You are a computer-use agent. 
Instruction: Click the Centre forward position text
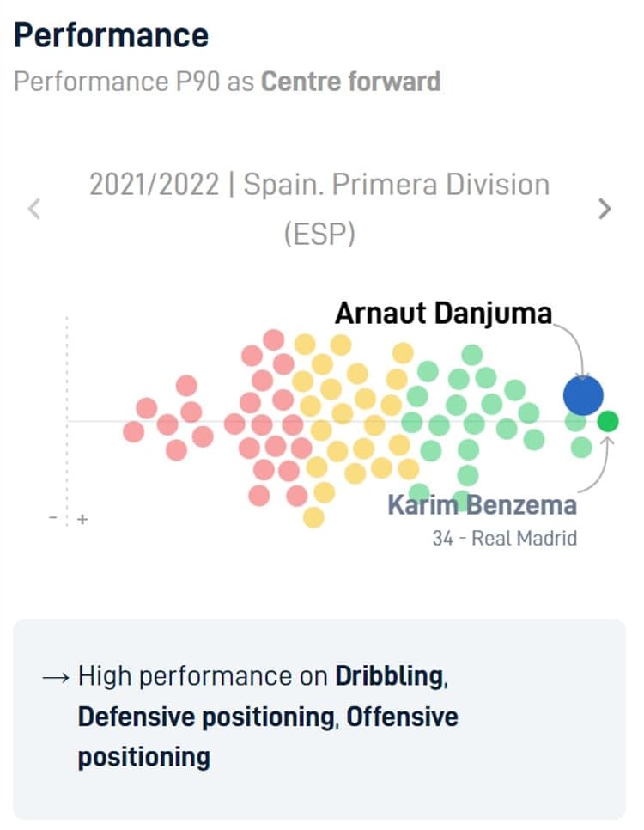click(352, 82)
